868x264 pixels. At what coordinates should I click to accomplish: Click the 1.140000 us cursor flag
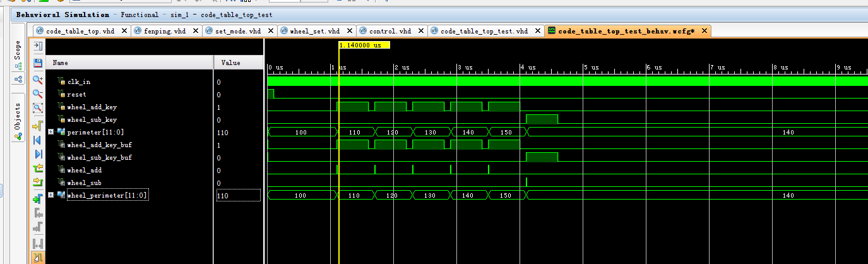tap(364, 45)
